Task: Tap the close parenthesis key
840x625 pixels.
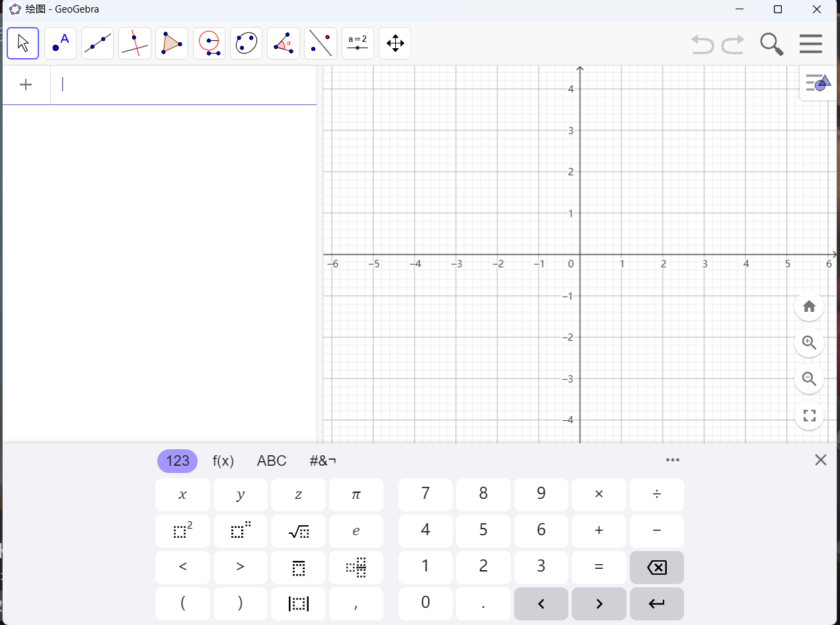Action: click(x=241, y=604)
